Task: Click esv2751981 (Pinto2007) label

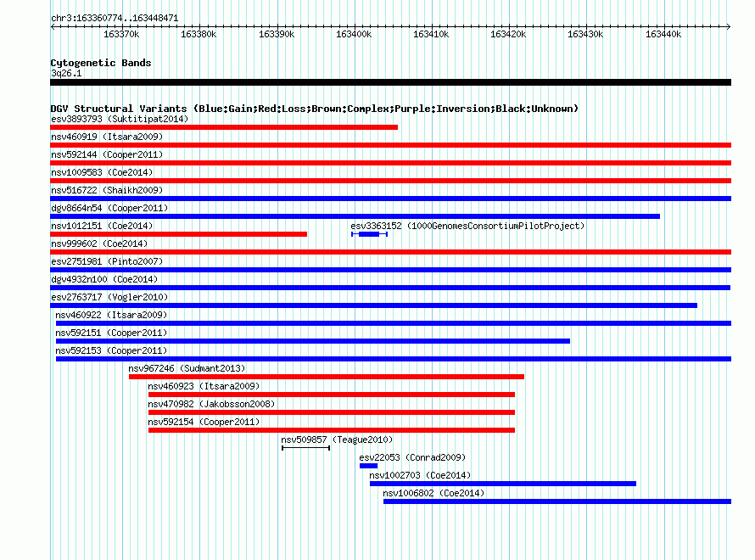Action: (x=107, y=261)
